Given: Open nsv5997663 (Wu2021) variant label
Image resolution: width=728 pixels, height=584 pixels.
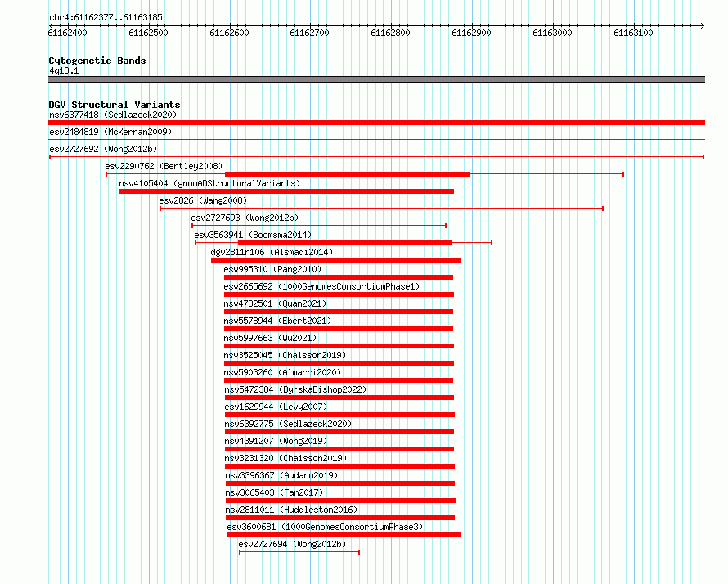Looking at the screenshot, I should tap(270, 338).
